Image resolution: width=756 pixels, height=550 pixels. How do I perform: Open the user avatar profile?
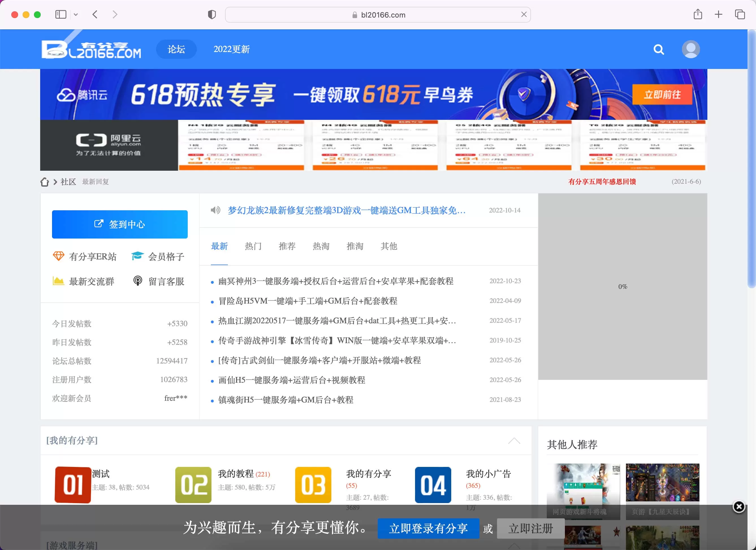691,49
